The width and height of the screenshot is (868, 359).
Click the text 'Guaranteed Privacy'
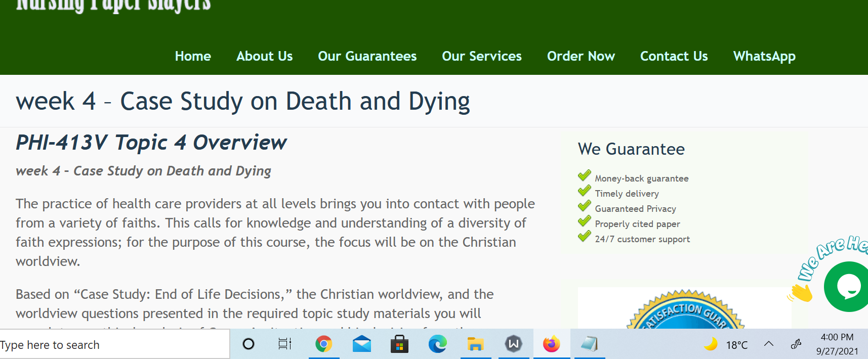pyautogui.click(x=636, y=209)
